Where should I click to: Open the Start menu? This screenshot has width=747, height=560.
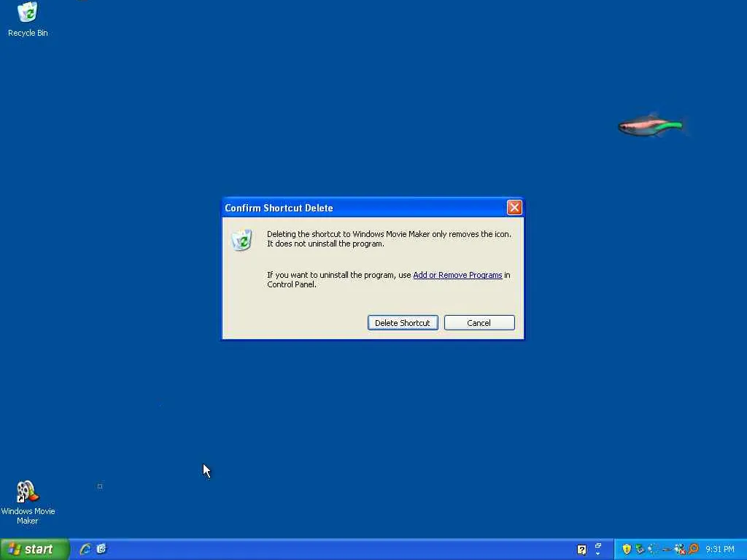[x=34, y=549]
